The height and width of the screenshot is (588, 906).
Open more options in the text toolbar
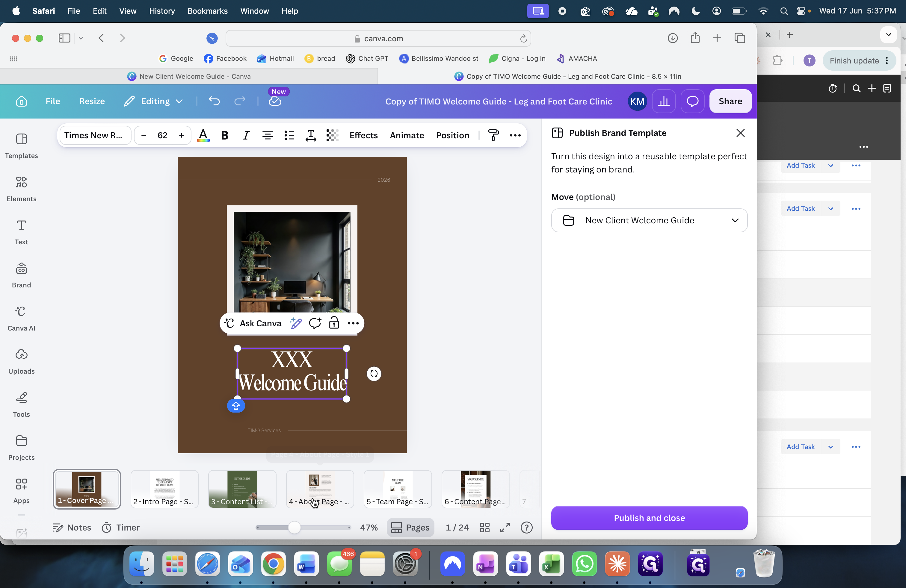515,135
